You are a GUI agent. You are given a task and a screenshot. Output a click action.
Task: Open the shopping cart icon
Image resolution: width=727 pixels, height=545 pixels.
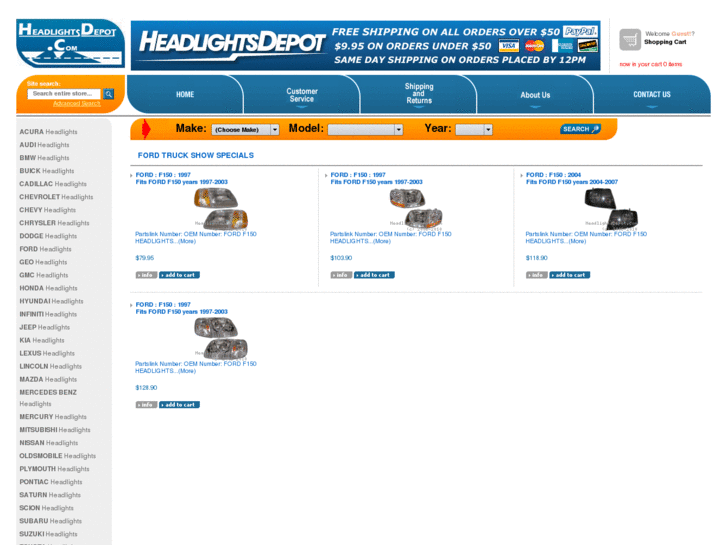630,40
